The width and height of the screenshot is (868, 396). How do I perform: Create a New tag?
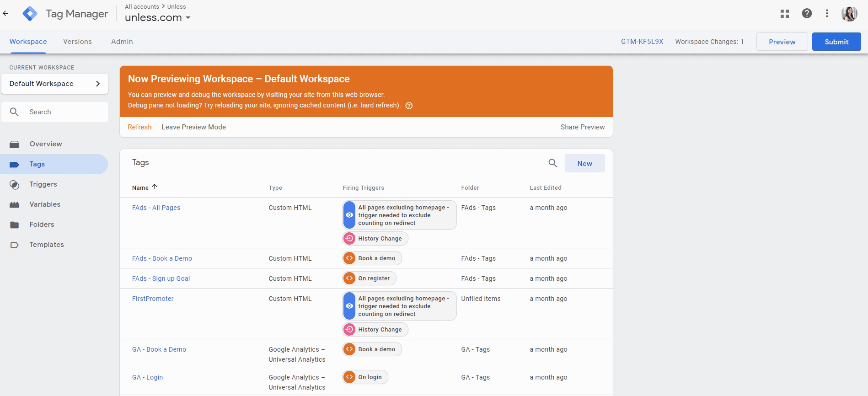(585, 163)
